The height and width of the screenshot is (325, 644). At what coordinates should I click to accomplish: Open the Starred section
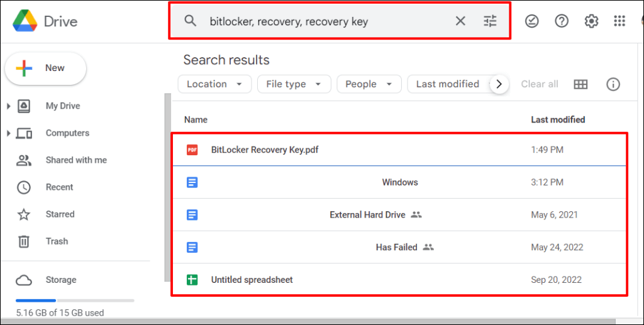60,214
